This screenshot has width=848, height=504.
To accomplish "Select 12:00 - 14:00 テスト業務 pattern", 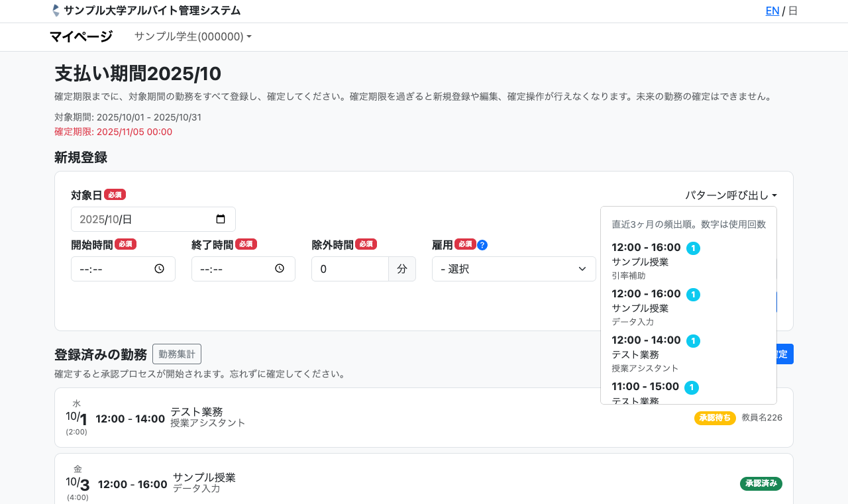I will [662, 354].
